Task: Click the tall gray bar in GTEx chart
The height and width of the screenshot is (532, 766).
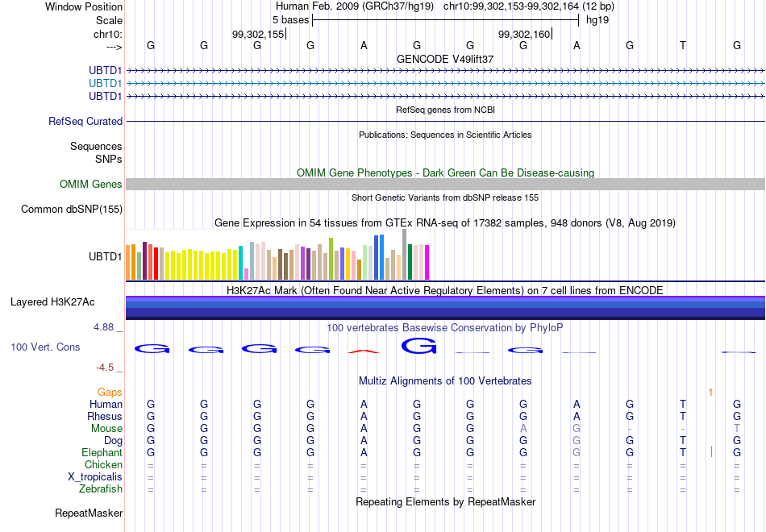Action: coord(405,254)
